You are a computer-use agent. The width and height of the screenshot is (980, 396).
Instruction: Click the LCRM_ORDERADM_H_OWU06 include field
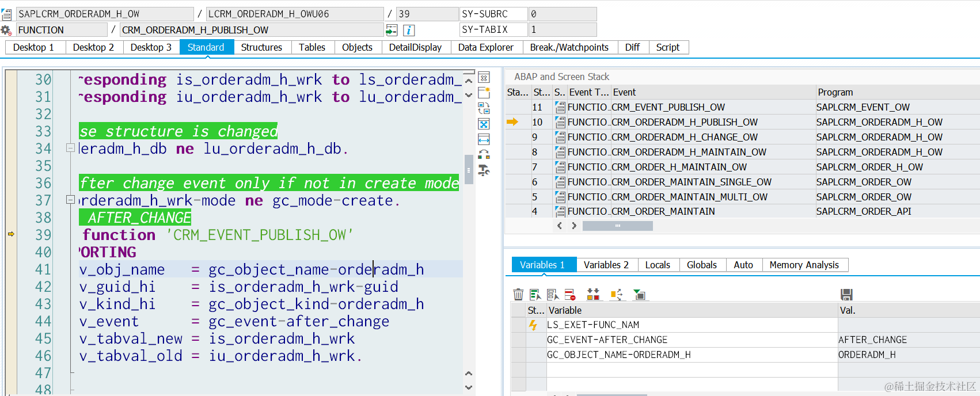(x=295, y=14)
